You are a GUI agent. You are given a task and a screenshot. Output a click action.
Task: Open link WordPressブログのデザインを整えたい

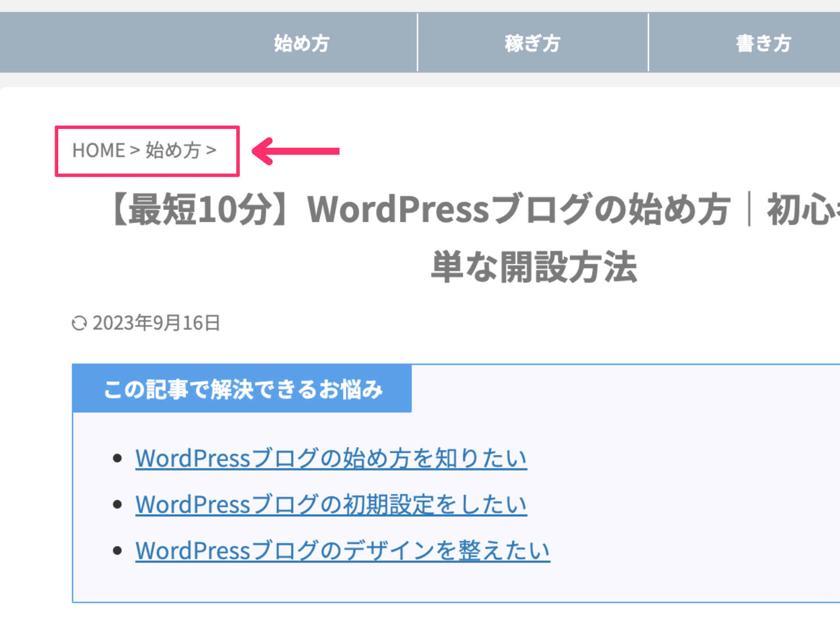click(x=343, y=550)
